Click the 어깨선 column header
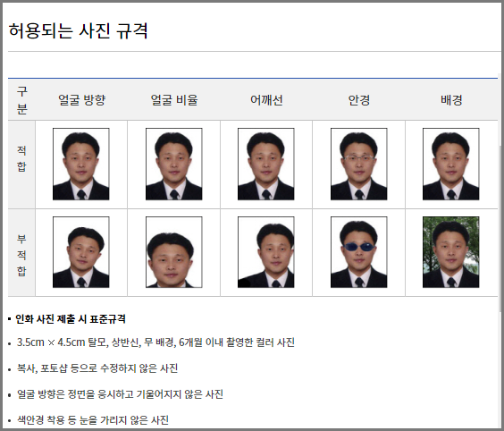 (266, 100)
